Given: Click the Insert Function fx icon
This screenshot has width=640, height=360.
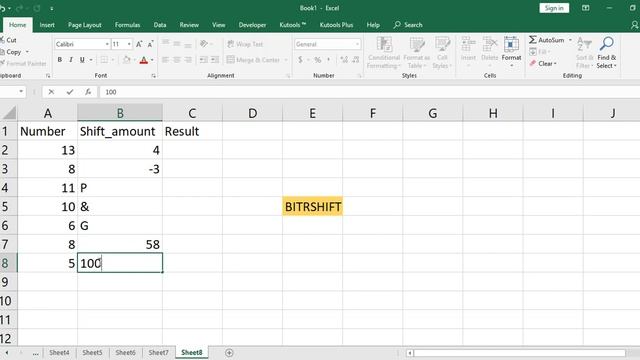Looking at the screenshot, I should point(88,92).
